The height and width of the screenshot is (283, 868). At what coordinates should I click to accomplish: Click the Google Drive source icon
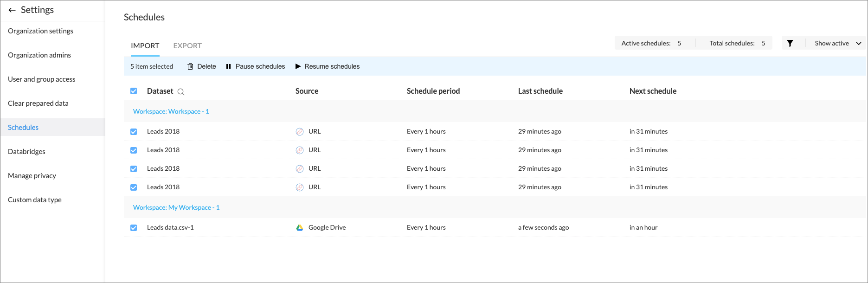[x=300, y=227]
